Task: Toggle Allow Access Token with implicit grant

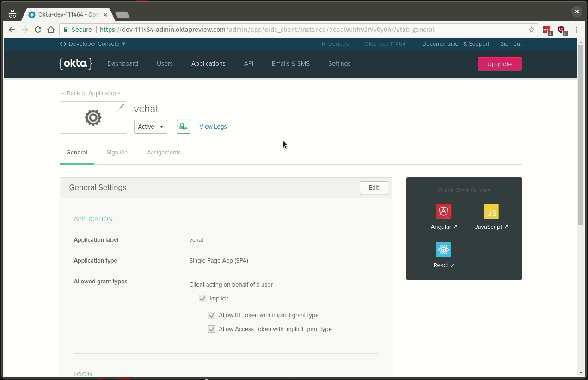Action: (x=212, y=329)
